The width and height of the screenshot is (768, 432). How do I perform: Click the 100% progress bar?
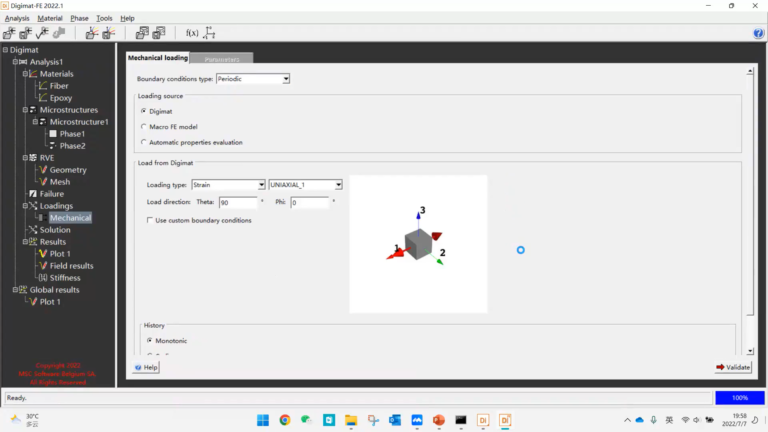click(x=740, y=398)
